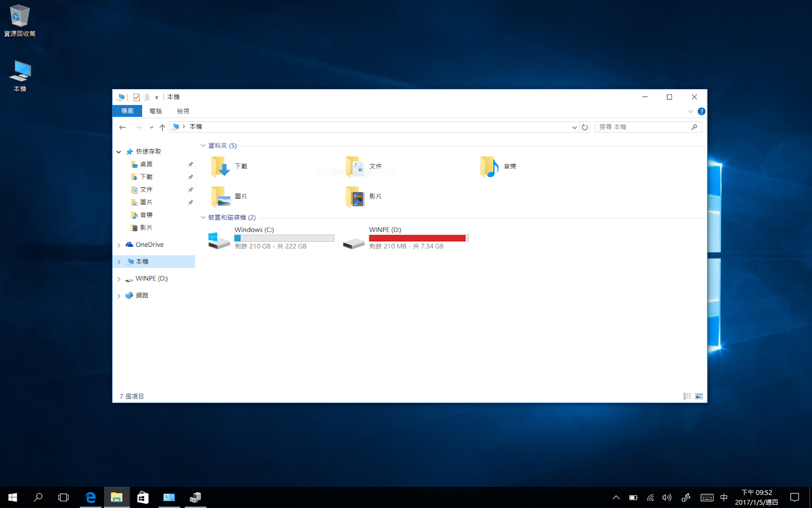Click the Back navigation arrow
The width and height of the screenshot is (812, 508).
(x=122, y=128)
